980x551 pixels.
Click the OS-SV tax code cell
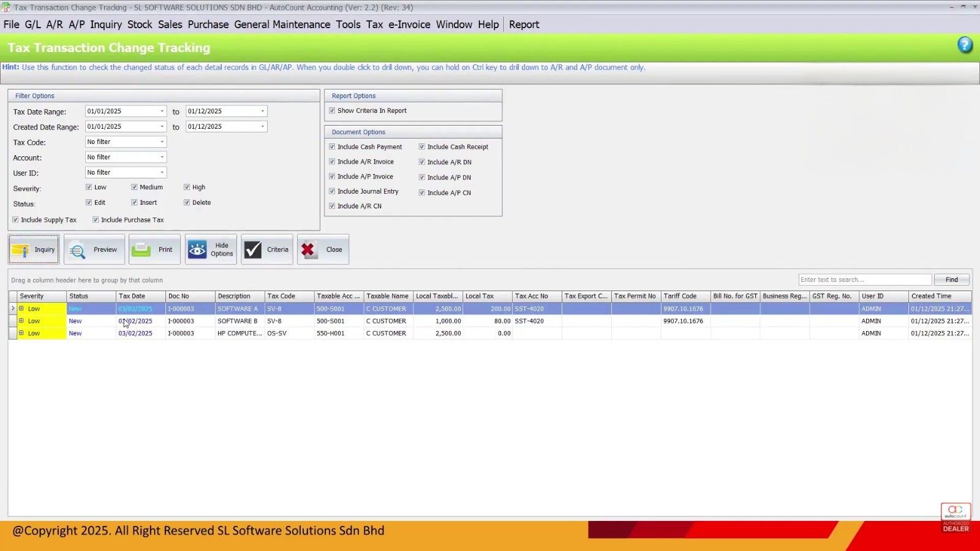(x=289, y=333)
